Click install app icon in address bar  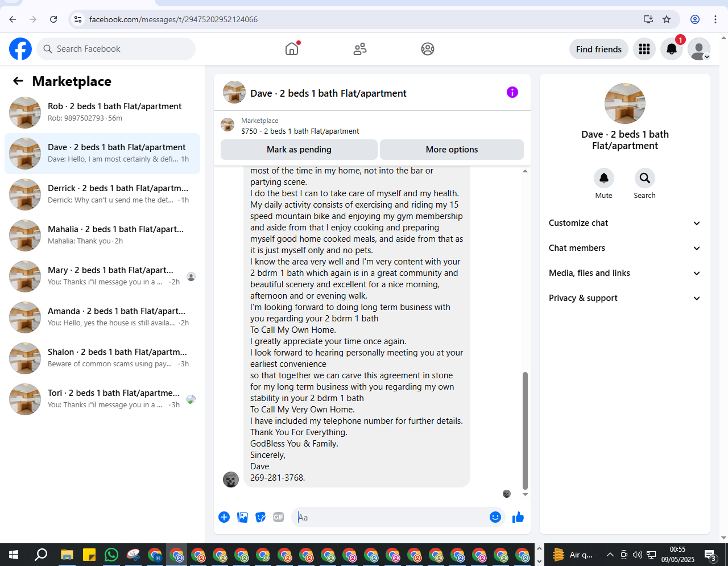tap(648, 19)
